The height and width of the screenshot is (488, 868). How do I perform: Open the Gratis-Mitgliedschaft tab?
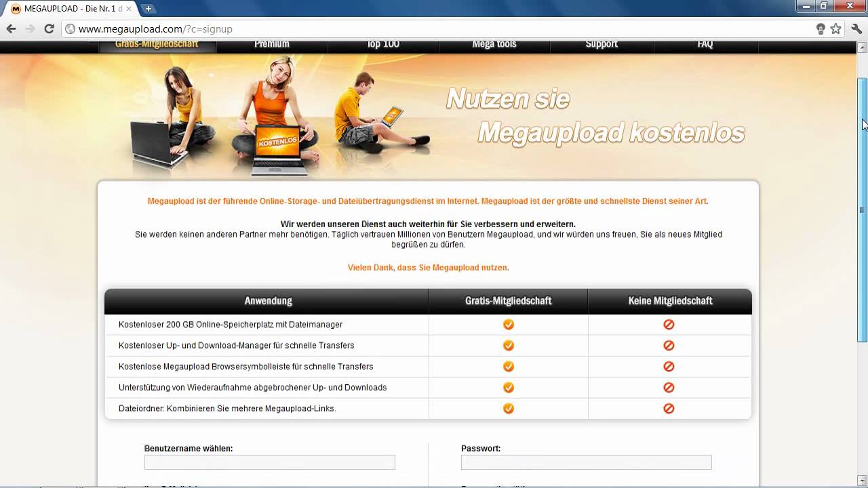[x=157, y=46]
